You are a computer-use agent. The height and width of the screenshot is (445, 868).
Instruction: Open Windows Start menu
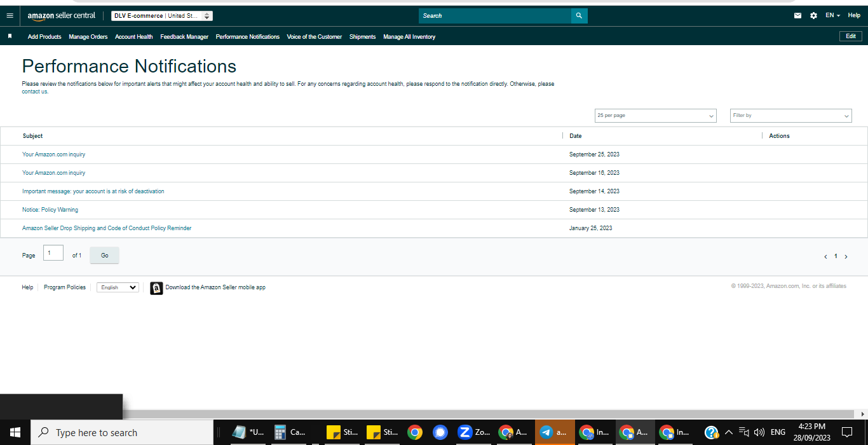point(15,432)
